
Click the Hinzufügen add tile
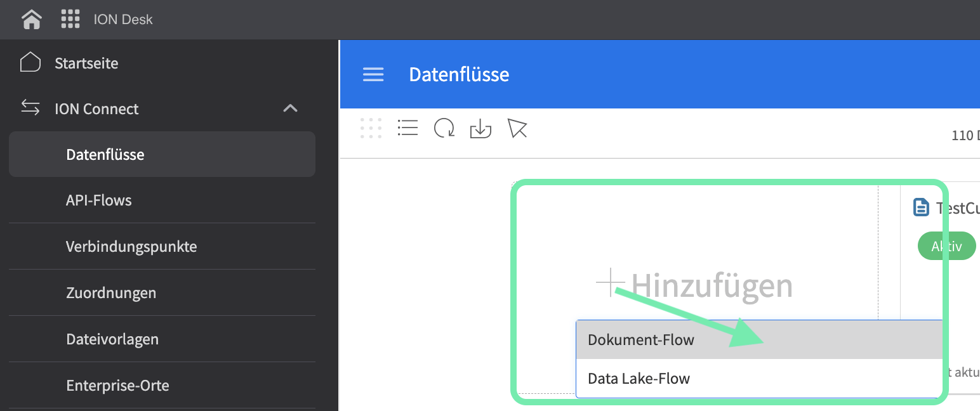(x=695, y=285)
